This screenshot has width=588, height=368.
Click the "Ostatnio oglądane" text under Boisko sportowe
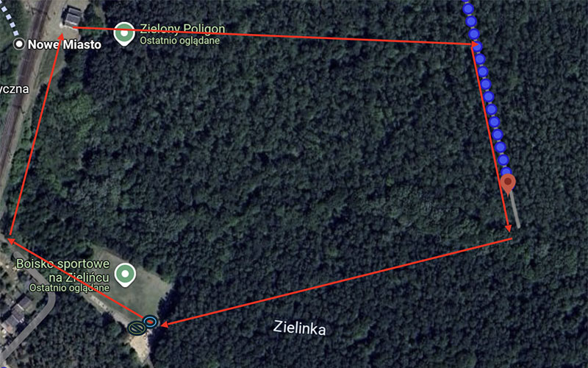click(x=69, y=288)
